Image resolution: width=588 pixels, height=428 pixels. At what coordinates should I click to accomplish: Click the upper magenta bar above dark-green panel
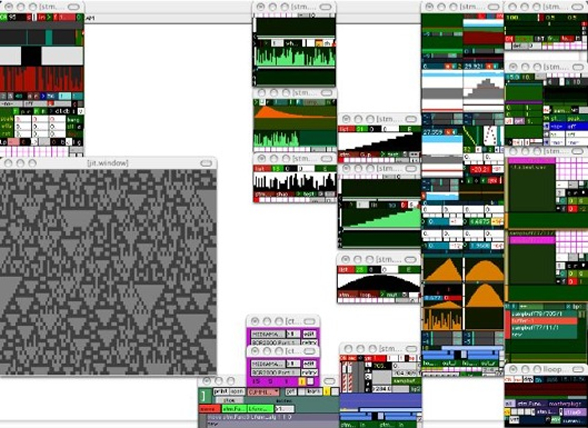[532, 161]
